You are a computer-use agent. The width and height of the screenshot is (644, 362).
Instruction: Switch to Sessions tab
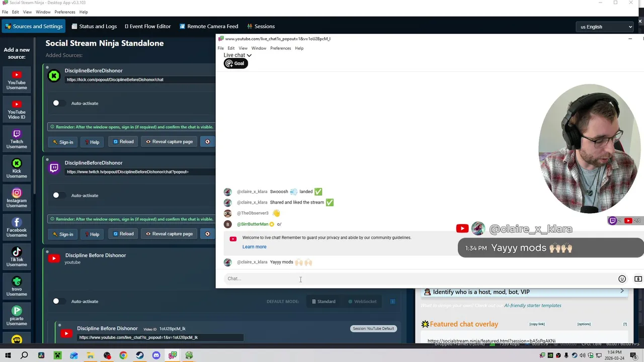(x=261, y=26)
